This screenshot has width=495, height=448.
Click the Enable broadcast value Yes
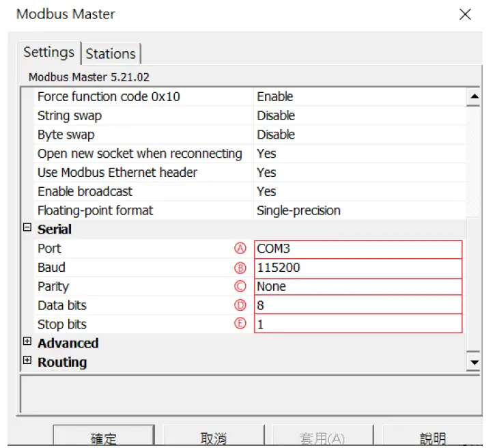360,192
